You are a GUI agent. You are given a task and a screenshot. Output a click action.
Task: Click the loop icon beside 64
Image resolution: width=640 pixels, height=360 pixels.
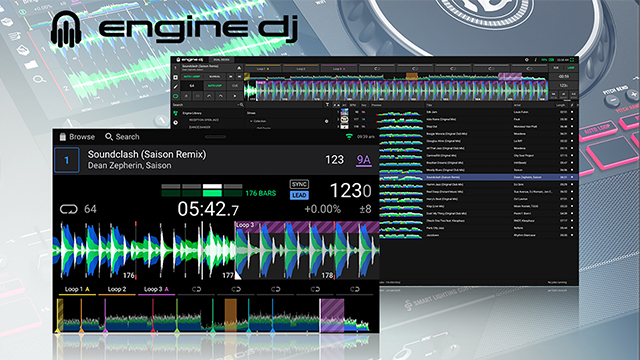pyautogui.click(x=69, y=209)
